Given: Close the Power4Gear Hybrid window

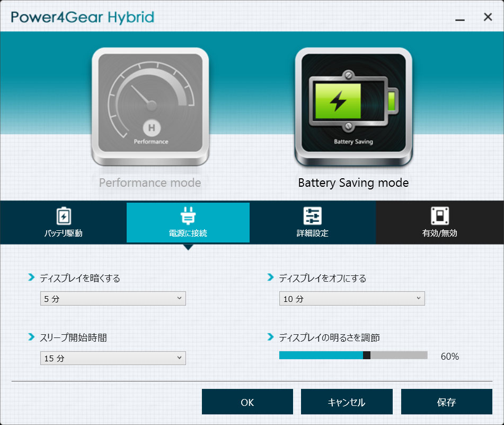Looking at the screenshot, I should click(x=488, y=17).
